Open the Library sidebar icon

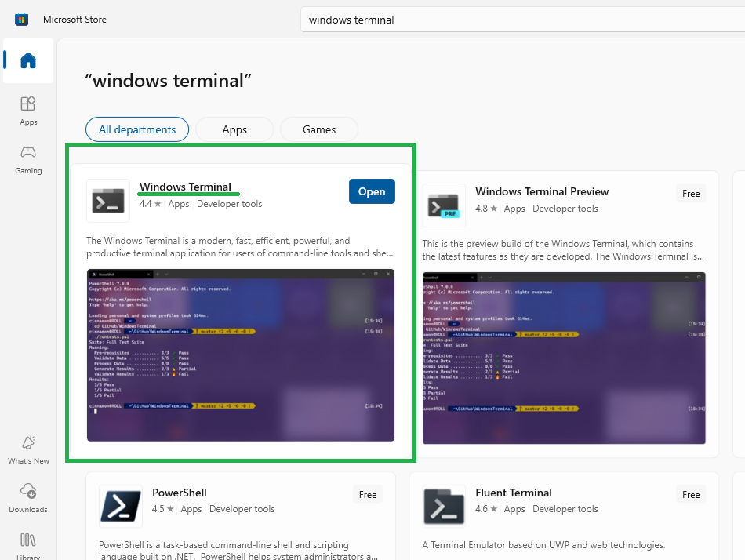[28, 543]
